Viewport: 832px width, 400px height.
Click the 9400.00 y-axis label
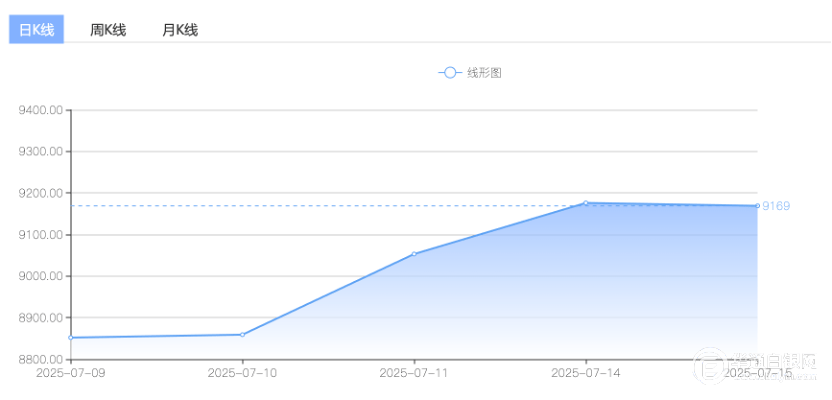[x=42, y=110]
